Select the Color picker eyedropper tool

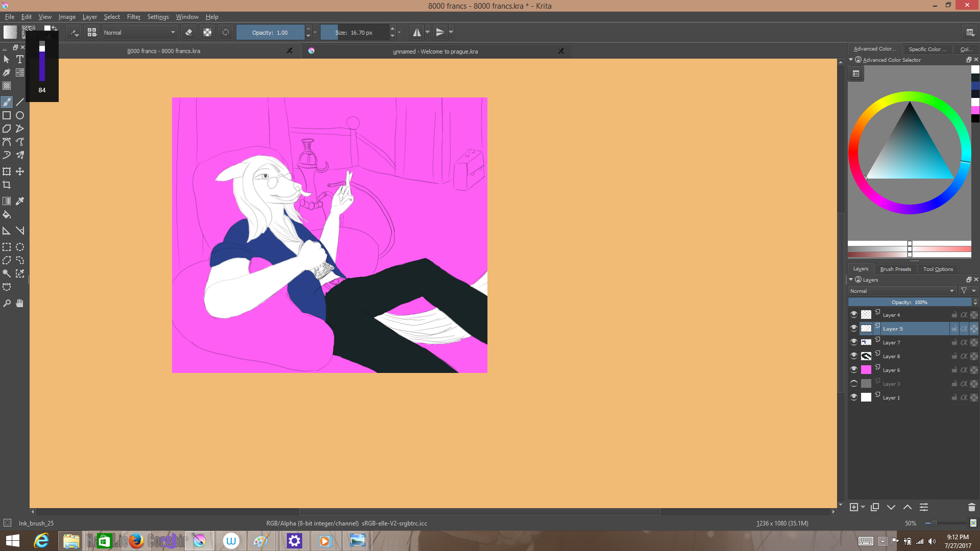[20, 201]
